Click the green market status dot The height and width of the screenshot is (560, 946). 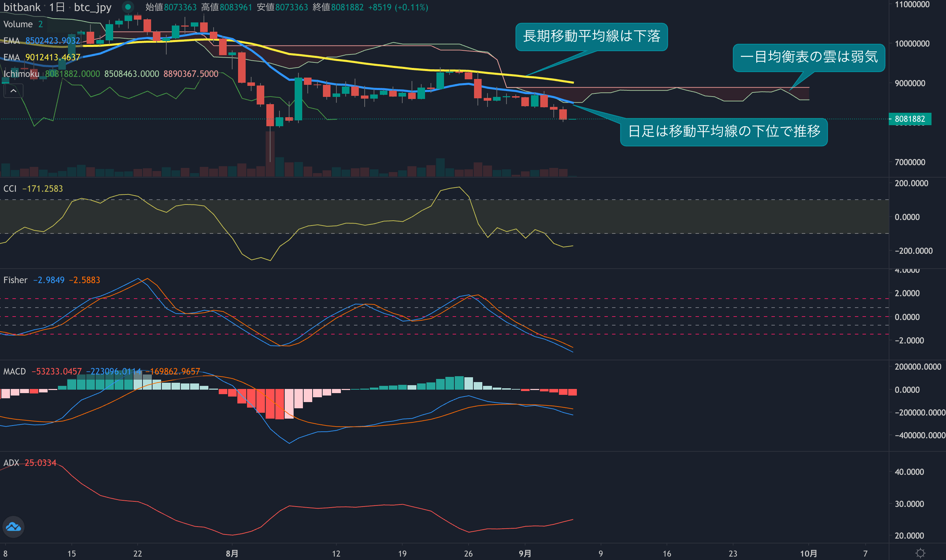coord(128,7)
